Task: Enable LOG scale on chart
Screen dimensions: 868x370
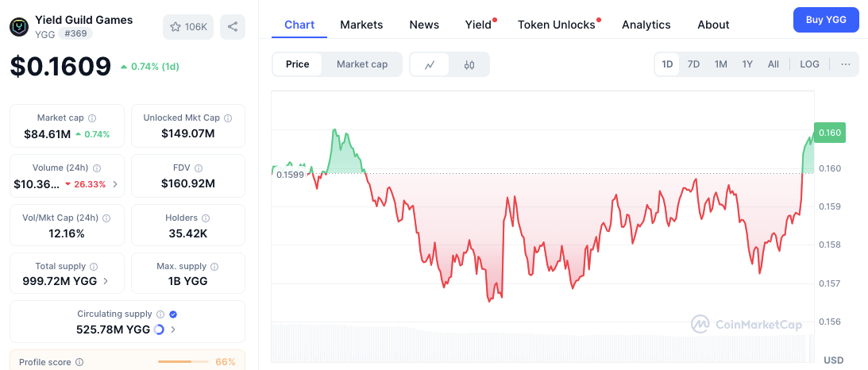Action: click(809, 64)
